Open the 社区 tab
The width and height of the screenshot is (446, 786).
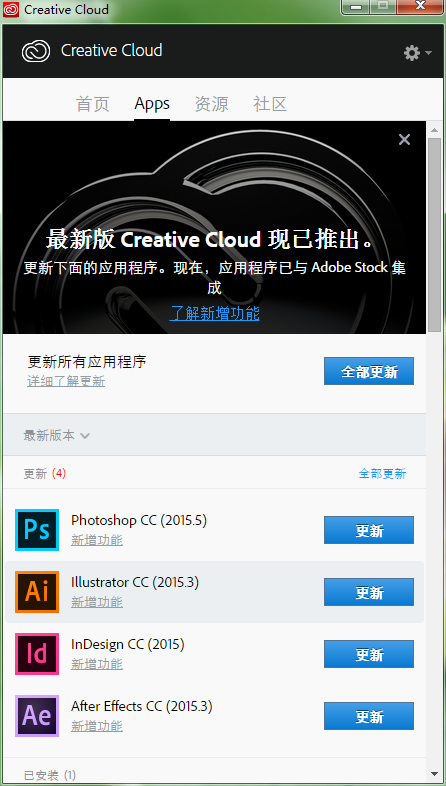pos(270,104)
